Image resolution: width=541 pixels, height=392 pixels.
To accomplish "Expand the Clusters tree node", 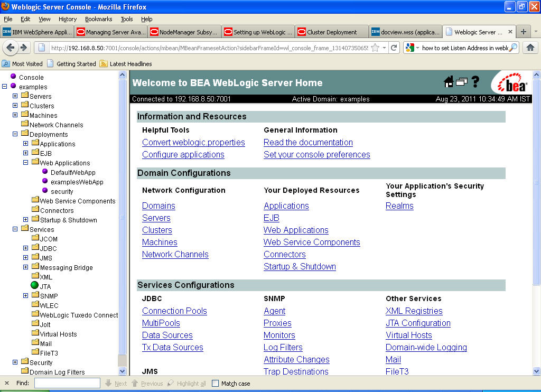I will pyautogui.click(x=15, y=105).
